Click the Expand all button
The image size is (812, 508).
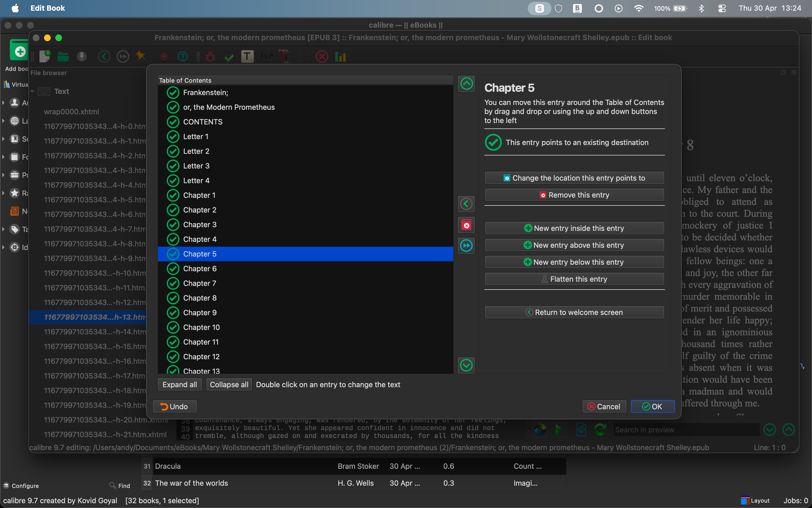pos(180,385)
